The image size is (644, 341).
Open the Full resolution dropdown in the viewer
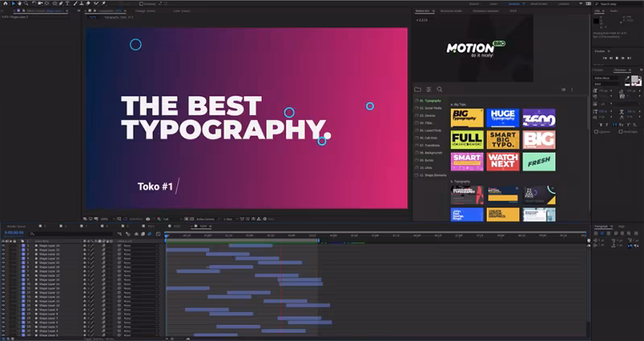pyautogui.click(x=171, y=219)
